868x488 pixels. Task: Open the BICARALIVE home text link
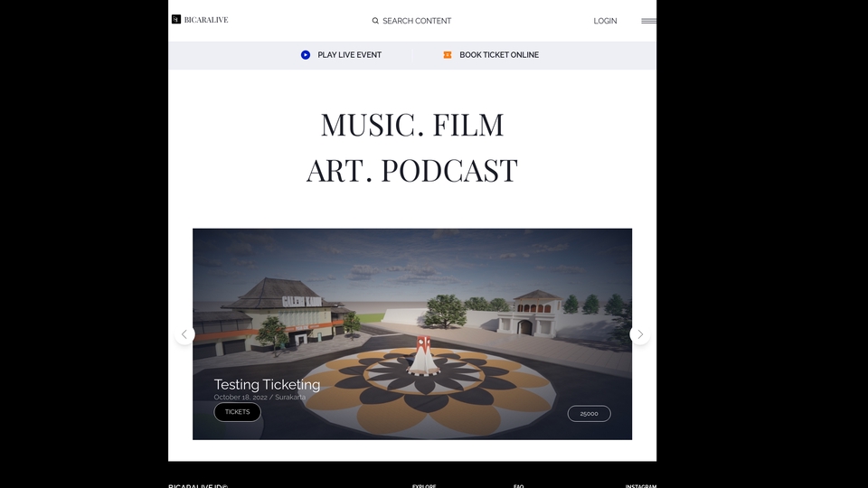coord(206,20)
